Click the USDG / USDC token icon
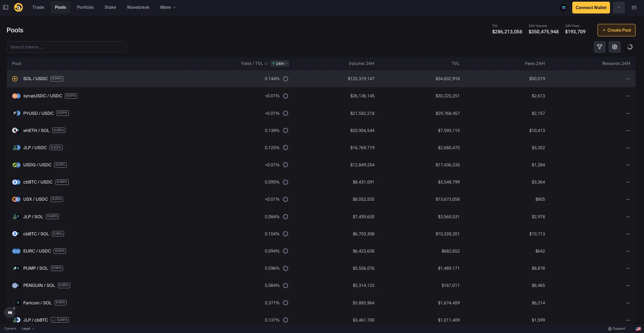 (x=16, y=165)
